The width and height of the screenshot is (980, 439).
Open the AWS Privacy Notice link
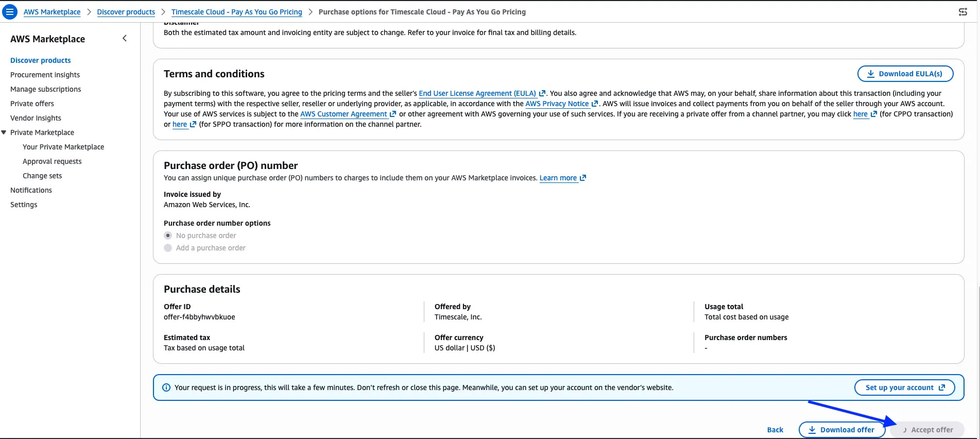(557, 104)
